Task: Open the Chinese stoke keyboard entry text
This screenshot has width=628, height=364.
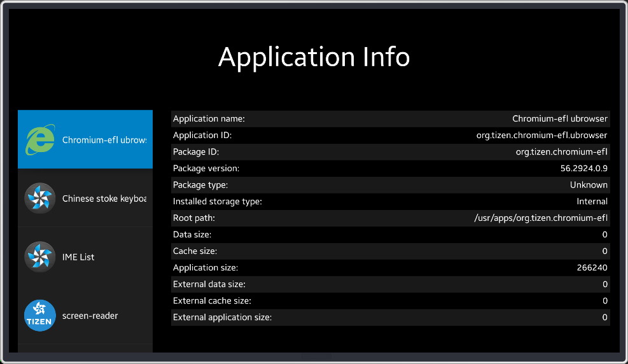Action: click(x=104, y=199)
